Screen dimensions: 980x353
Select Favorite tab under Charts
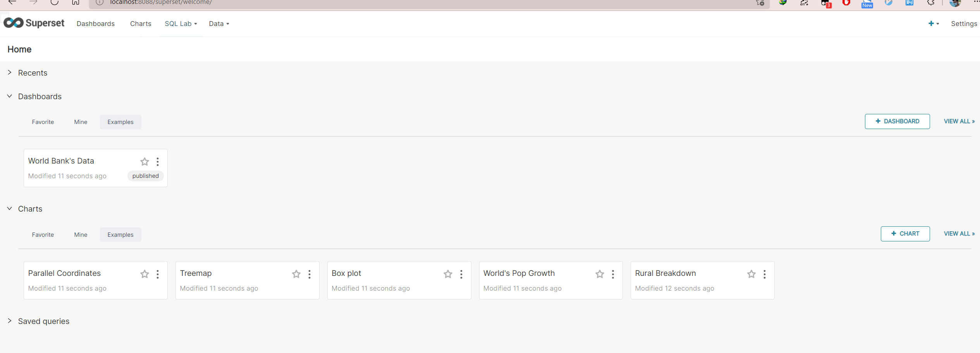43,235
